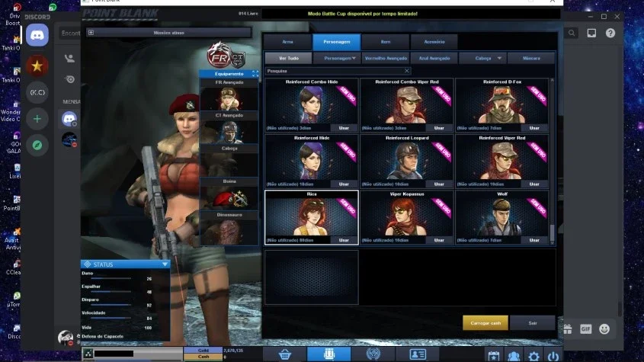This screenshot has width=644, height=362.
Task: Click the Disparo stat bar
Action: (x=111, y=305)
